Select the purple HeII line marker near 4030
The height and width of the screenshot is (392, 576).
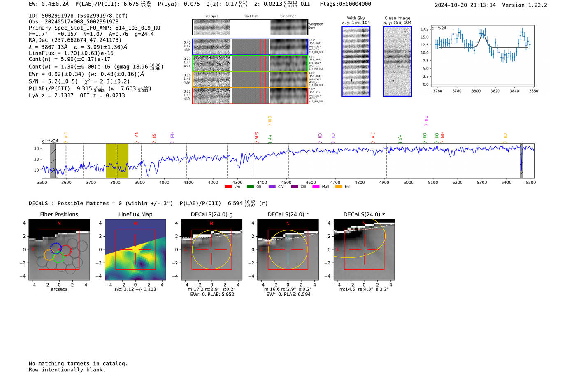172,137
